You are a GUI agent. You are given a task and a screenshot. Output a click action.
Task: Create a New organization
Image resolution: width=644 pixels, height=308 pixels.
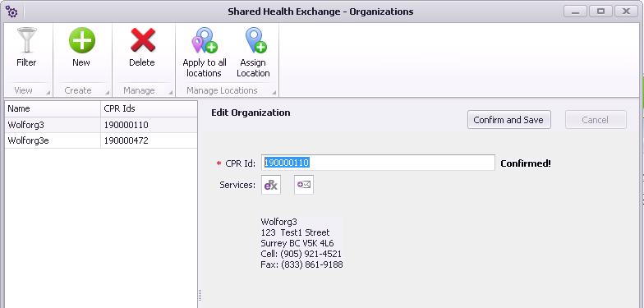(81, 48)
